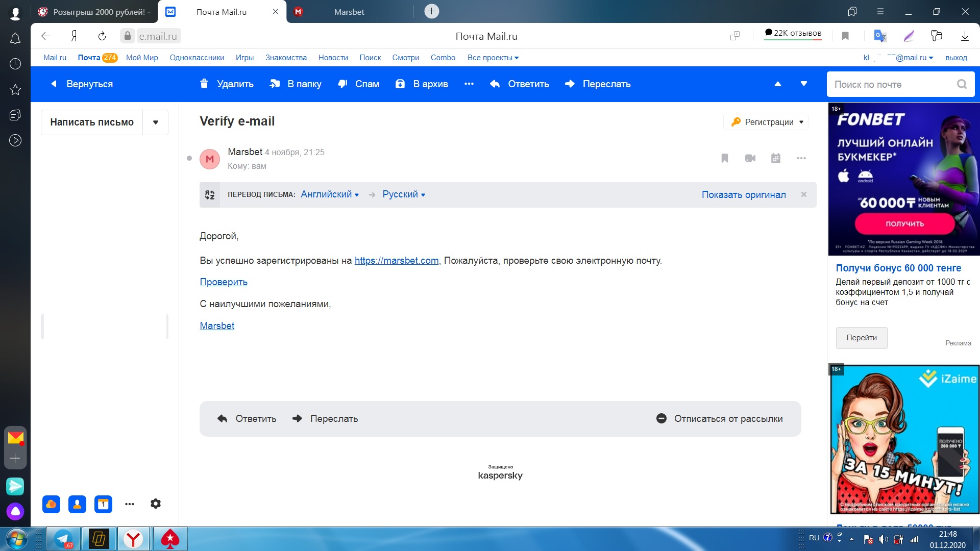
Task: Mark email as Spam (Спам)
Action: (359, 84)
